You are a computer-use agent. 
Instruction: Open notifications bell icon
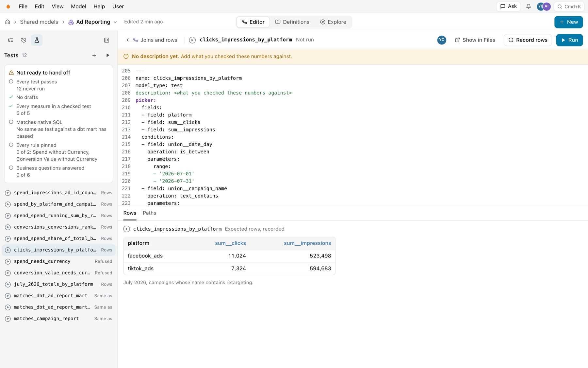528,6
